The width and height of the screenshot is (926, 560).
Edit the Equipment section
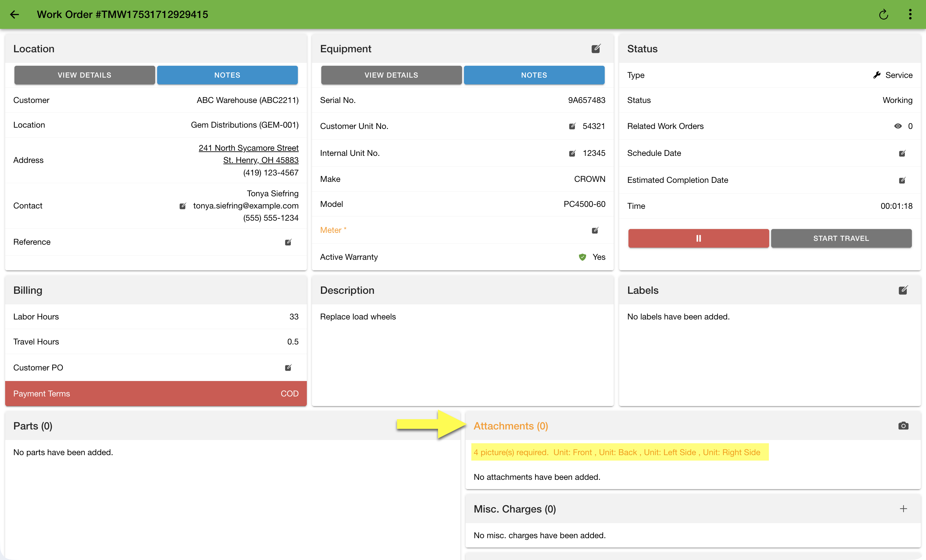point(596,49)
